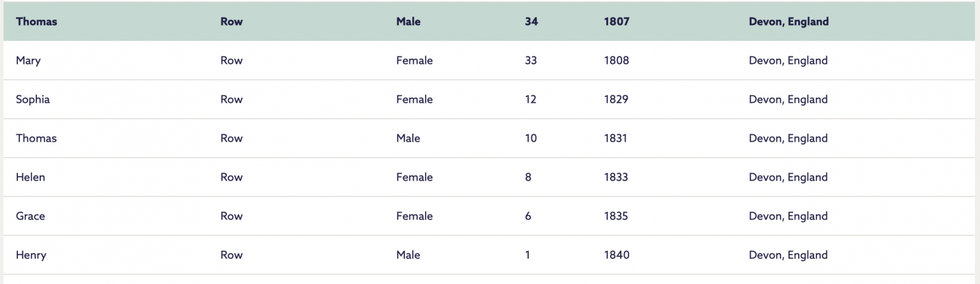
Task: Click birth year 1807
Action: tap(616, 22)
